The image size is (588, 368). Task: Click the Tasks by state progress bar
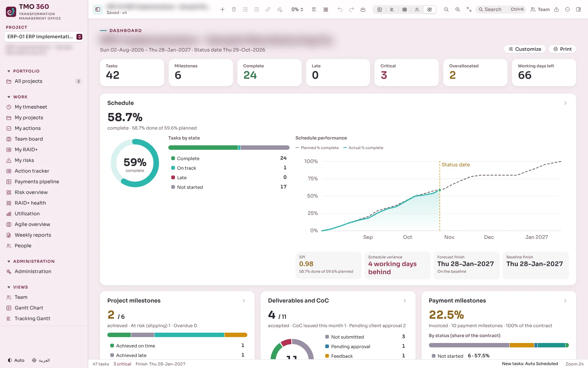coord(229,148)
